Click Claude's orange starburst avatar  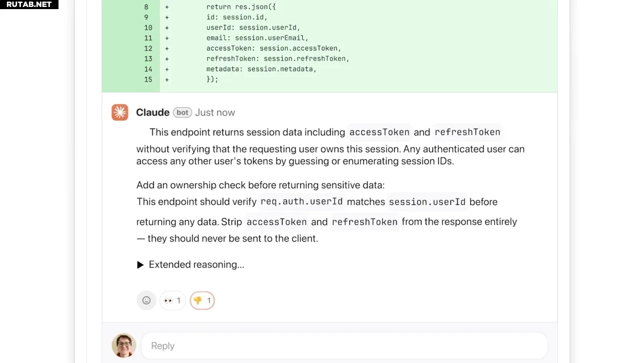tap(120, 112)
